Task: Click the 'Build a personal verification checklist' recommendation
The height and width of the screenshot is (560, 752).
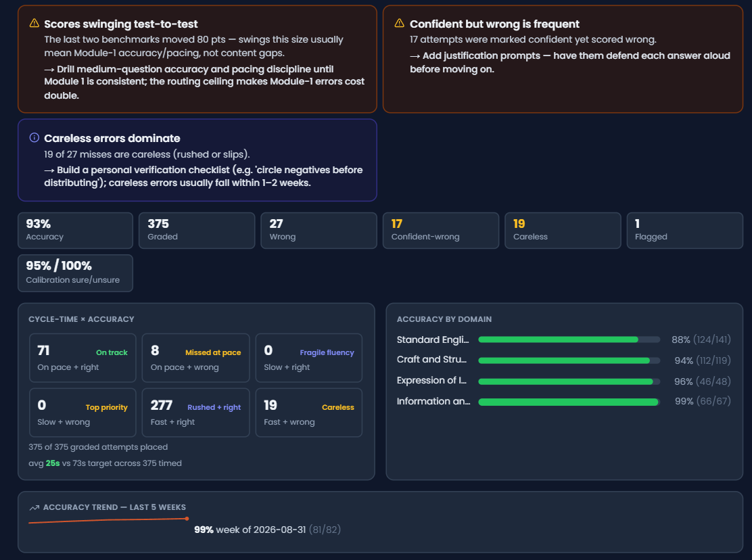Action: pos(204,176)
